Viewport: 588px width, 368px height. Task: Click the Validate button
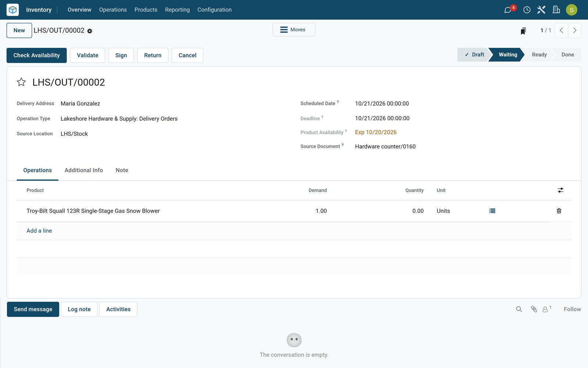point(87,55)
